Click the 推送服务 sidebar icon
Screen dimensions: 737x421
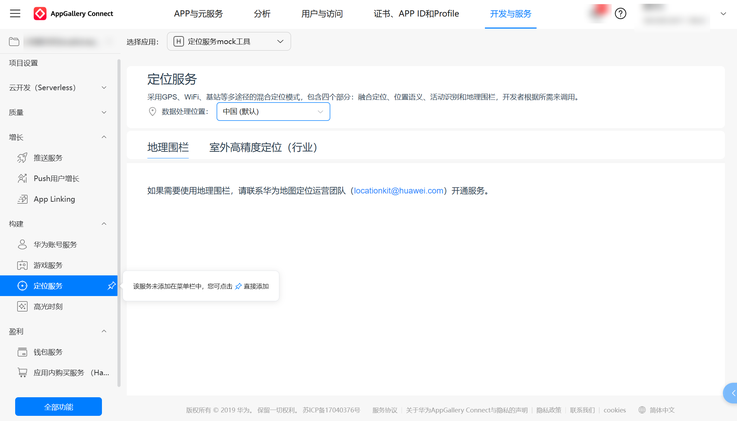22,158
